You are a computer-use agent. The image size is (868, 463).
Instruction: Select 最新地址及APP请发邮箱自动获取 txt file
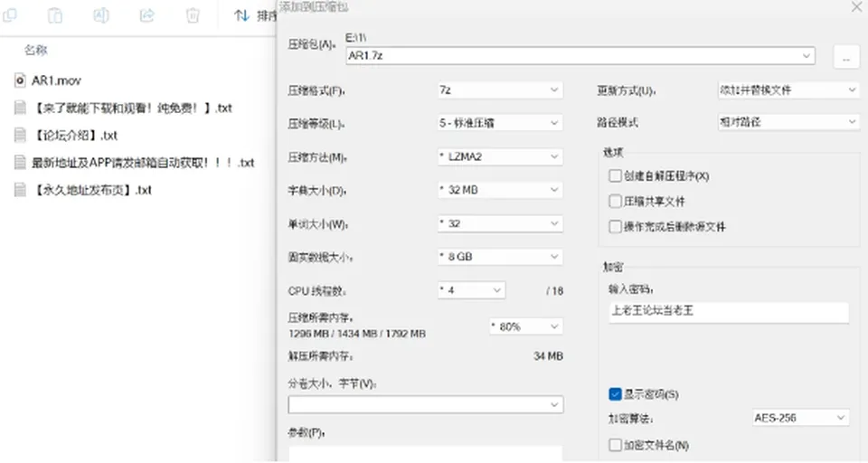[143, 163]
